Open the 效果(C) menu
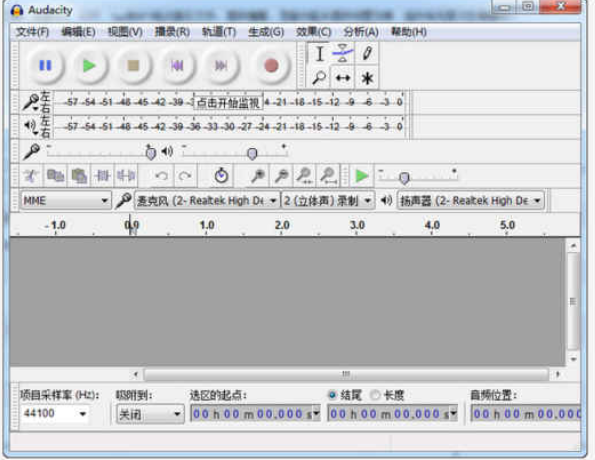This screenshot has height=460, width=595. 313,32
